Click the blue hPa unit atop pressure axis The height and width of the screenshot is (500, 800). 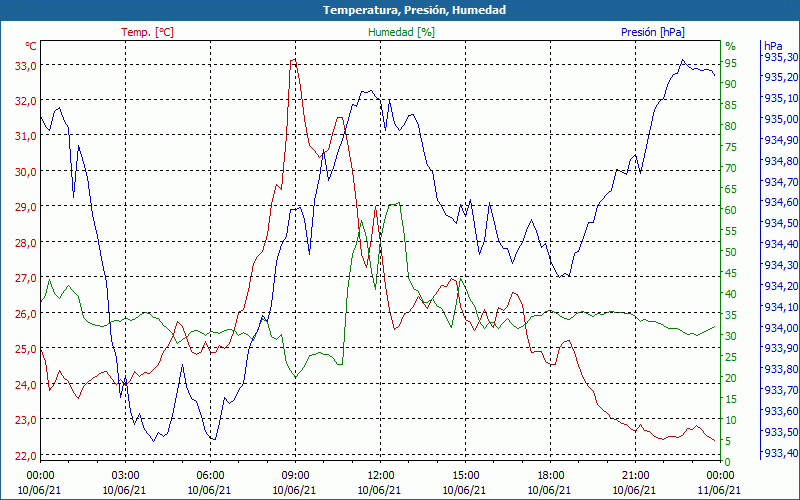773,46
